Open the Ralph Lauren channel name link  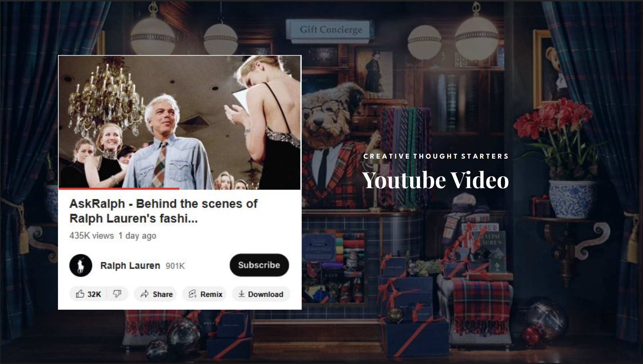point(130,265)
